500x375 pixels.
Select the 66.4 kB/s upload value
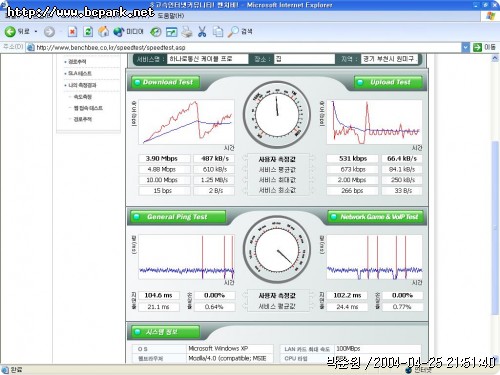point(402,159)
